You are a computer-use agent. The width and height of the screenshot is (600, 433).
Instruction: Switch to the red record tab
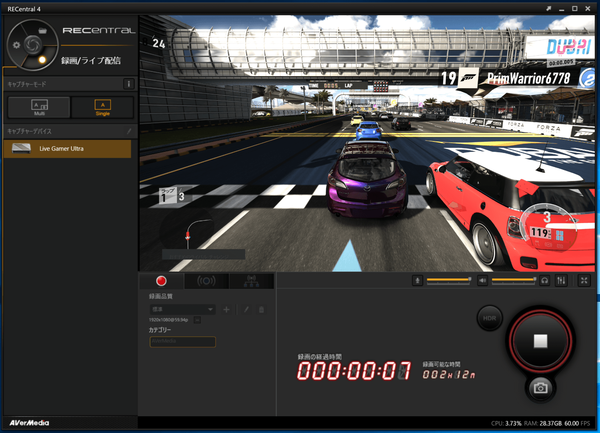click(x=161, y=281)
